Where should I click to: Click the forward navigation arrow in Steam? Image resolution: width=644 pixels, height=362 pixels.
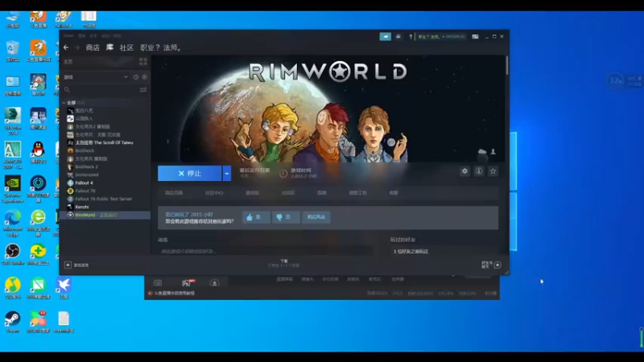(76, 47)
